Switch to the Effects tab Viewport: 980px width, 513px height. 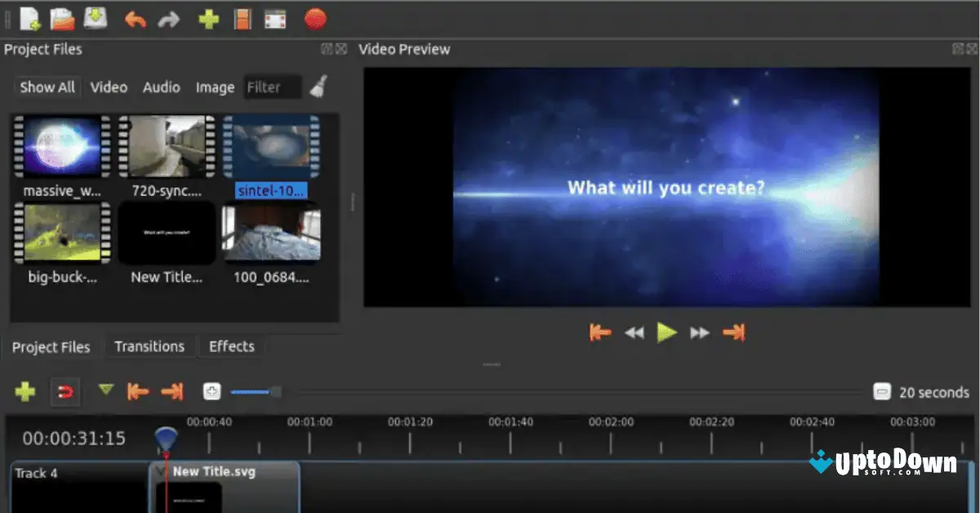point(231,346)
